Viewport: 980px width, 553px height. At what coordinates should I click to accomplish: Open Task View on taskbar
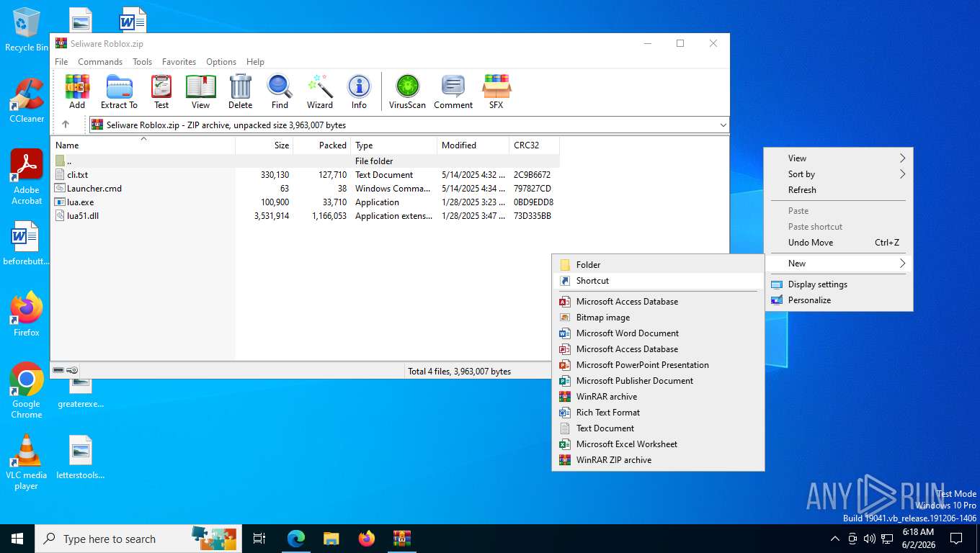(259, 539)
